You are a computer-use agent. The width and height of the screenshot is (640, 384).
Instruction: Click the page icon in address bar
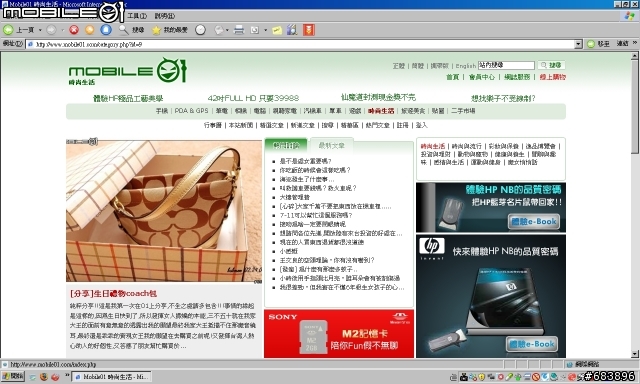(x=31, y=44)
